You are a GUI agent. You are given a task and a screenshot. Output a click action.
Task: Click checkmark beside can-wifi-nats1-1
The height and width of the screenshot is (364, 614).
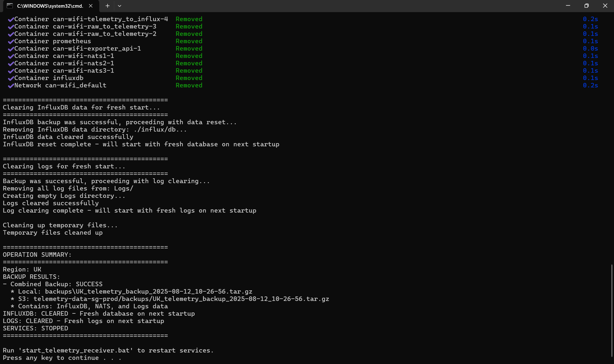[x=11, y=56]
